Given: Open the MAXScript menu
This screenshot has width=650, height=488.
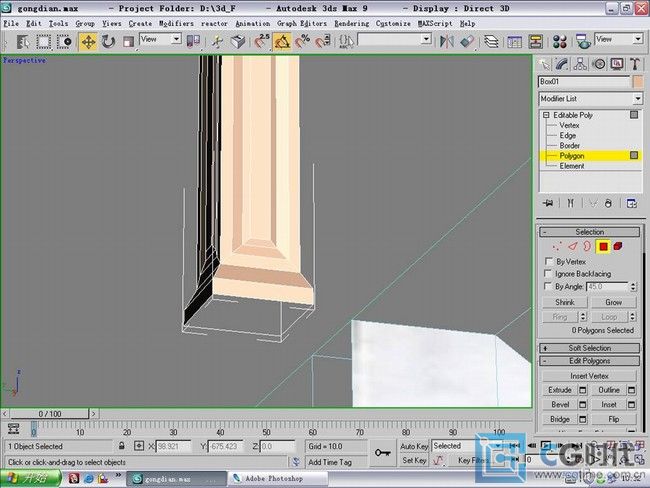Looking at the screenshot, I should pos(435,24).
